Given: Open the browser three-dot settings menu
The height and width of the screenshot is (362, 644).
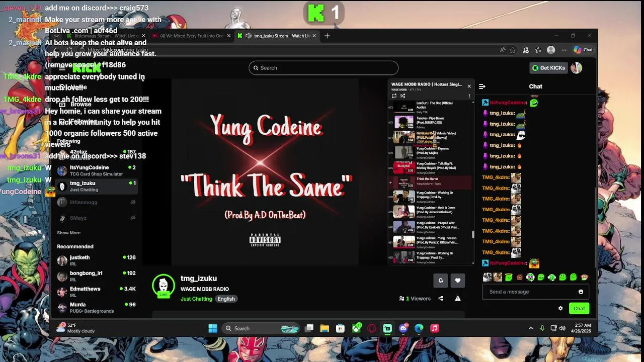Looking at the screenshot, I should (x=564, y=50).
